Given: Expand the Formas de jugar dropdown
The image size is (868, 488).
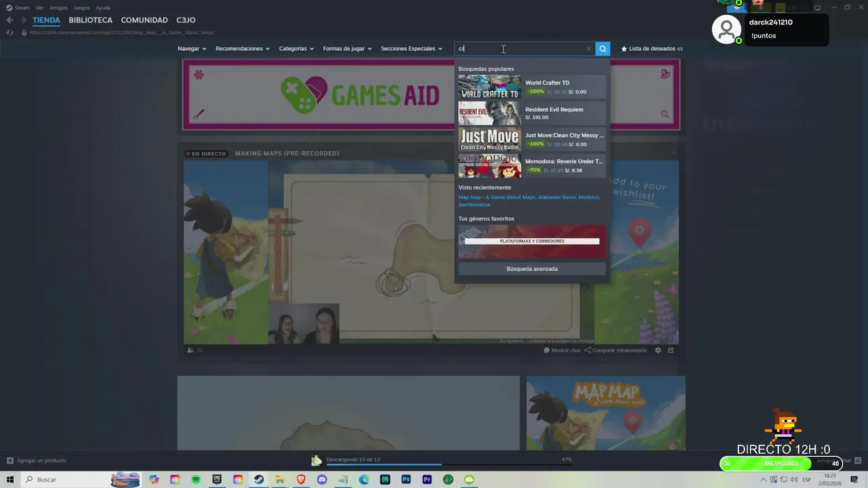Looking at the screenshot, I should click(347, 49).
